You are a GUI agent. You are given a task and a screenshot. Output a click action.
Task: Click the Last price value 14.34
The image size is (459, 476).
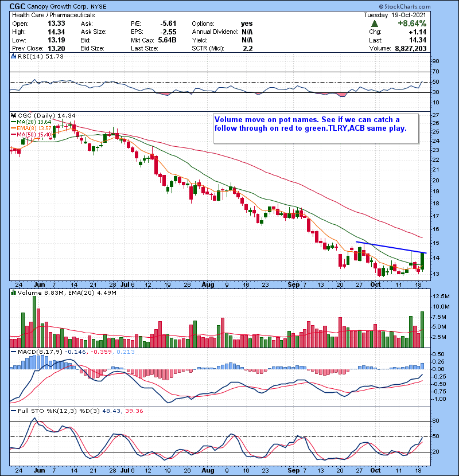click(417, 40)
